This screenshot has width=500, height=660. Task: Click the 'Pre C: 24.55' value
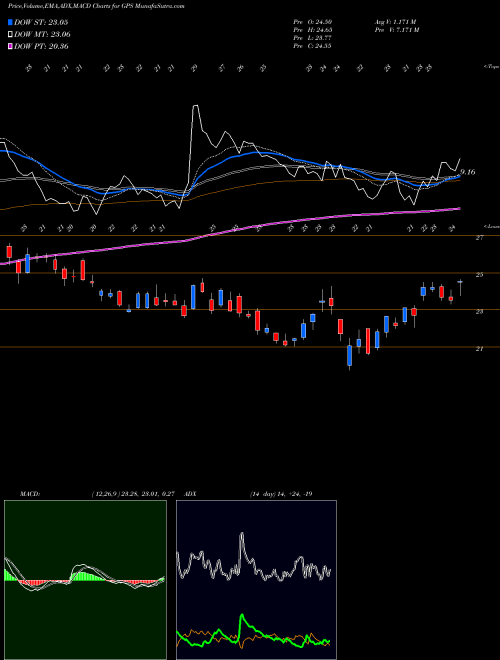pos(313,46)
